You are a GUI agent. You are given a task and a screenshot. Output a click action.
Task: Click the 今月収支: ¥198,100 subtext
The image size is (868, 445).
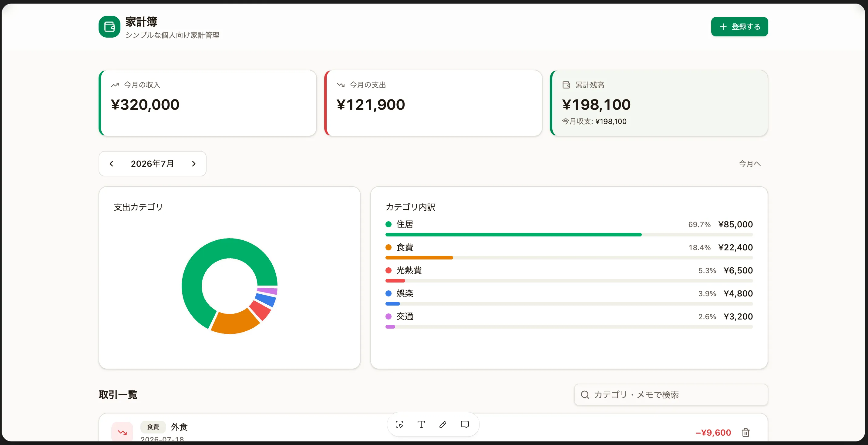594,121
